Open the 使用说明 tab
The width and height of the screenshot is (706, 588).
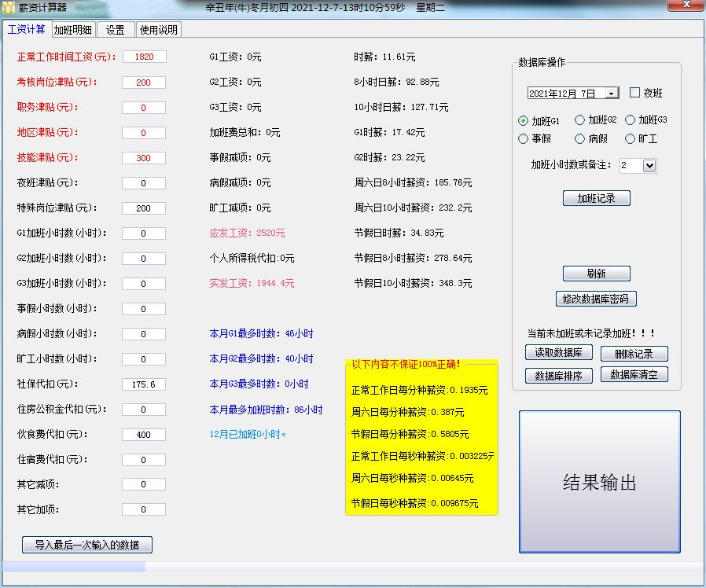pos(159,30)
